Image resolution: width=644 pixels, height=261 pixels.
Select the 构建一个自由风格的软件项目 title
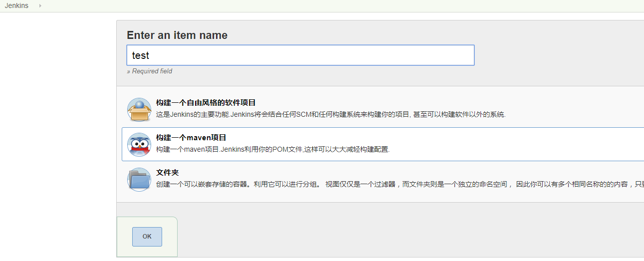[206, 102]
